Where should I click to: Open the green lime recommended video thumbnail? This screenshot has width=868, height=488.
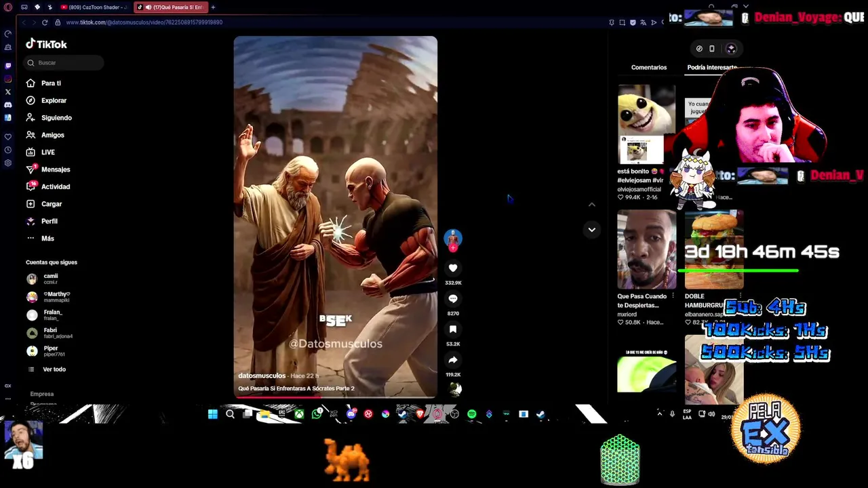tap(646, 371)
